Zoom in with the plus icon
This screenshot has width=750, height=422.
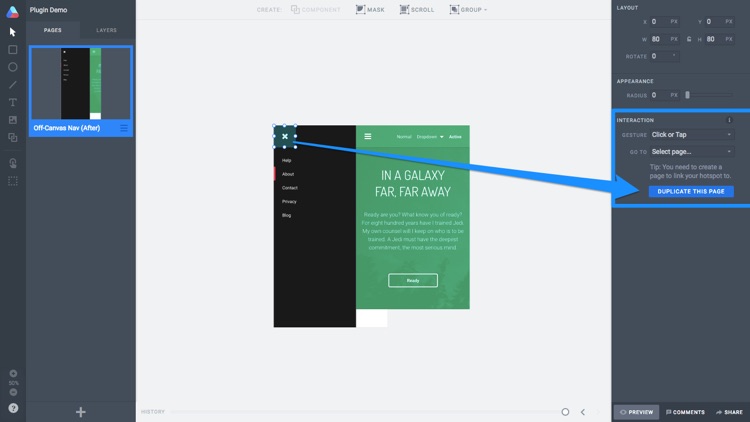click(x=13, y=373)
